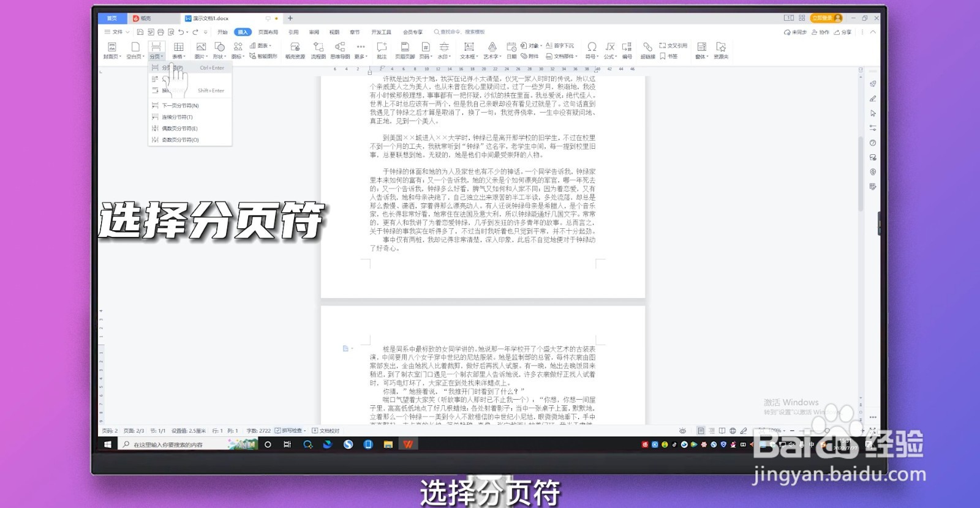Screen dimensions: 980x508
Task: Open the 页码 page number menu
Action: (x=425, y=50)
